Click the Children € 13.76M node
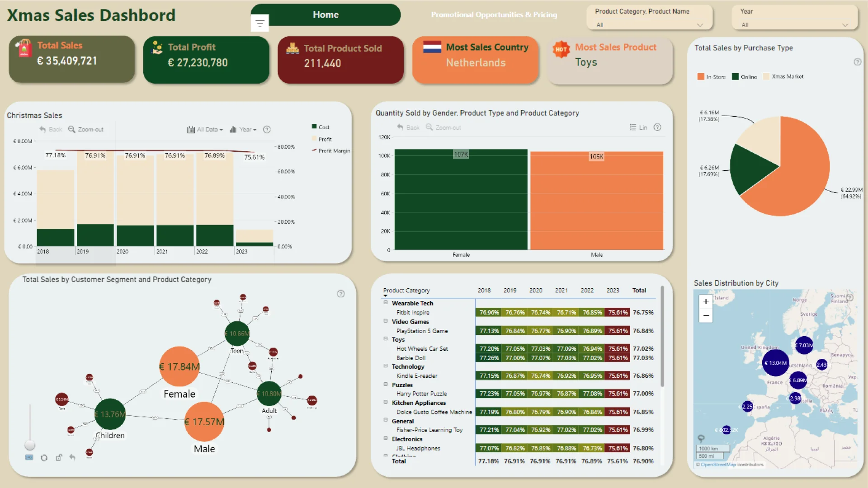This screenshot has height=488, width=868. pyautogui.click(x=110, y=414)
